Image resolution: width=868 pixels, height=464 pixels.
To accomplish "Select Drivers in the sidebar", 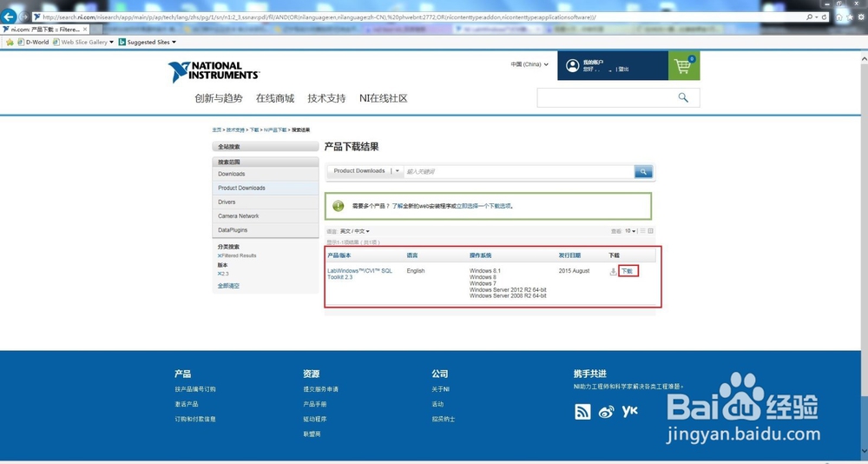I will tap(265, 202).
